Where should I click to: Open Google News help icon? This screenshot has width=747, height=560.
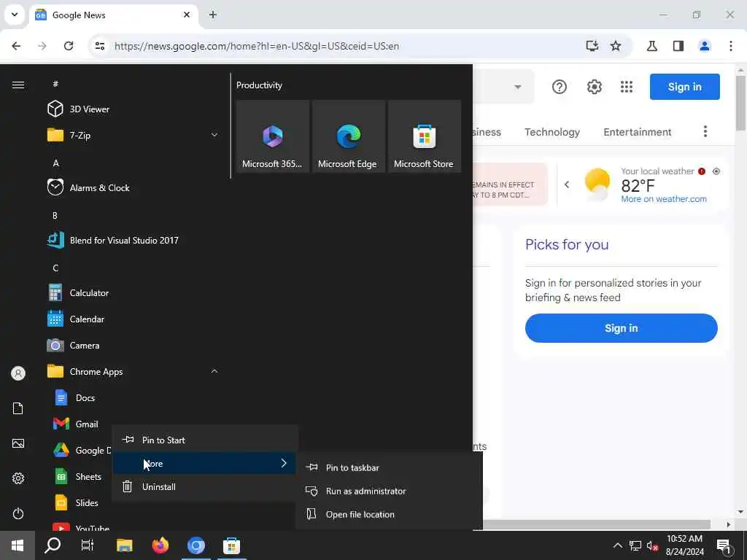560,87
